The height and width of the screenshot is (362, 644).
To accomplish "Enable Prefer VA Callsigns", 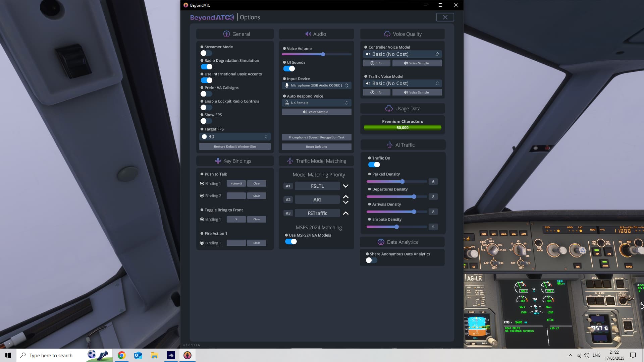I will pos(206,94).
